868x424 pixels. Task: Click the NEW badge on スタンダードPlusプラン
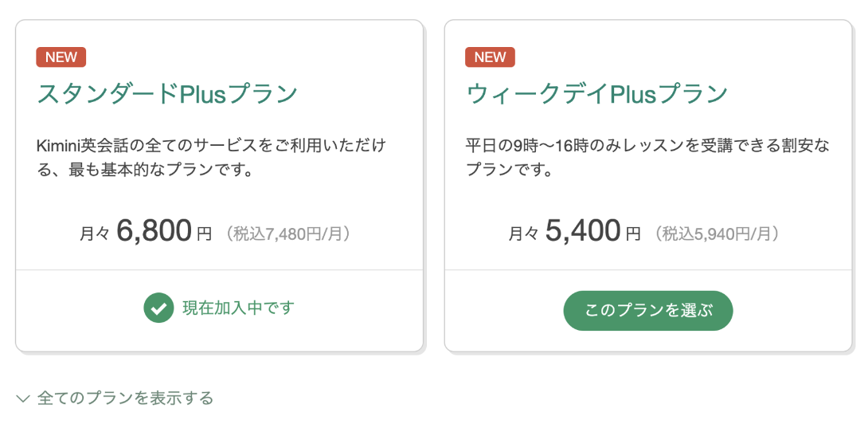(x=61, y=57)
